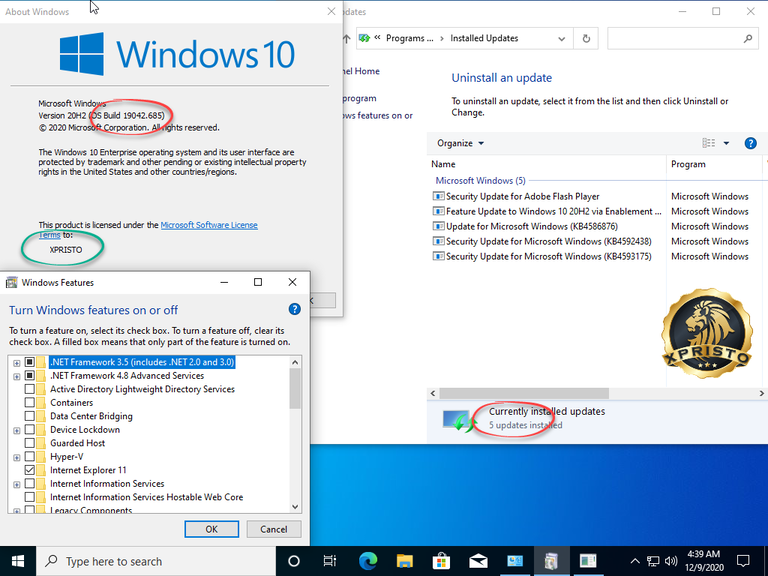The width and height of the screenshot is (768, 576).
Task: Sort updates by Name column header
Action: click(547, 164)
